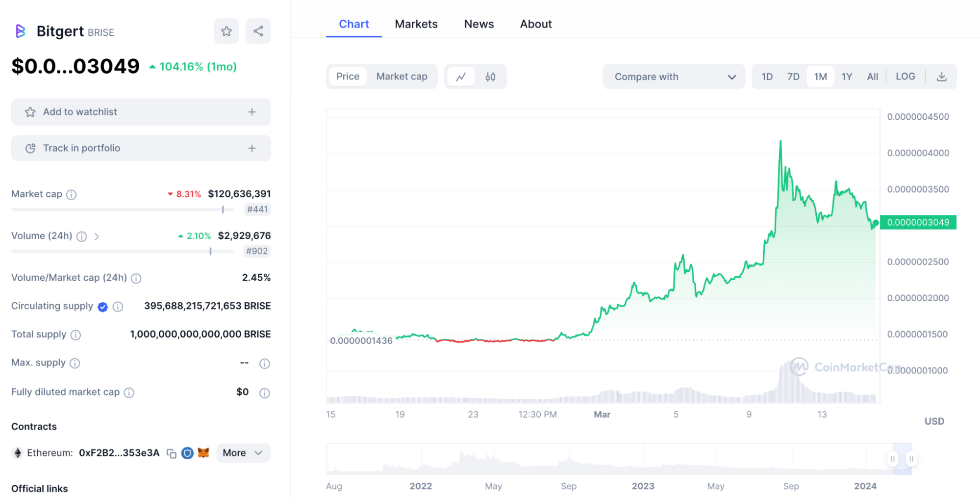Select the 1D time range

(767, 77)
